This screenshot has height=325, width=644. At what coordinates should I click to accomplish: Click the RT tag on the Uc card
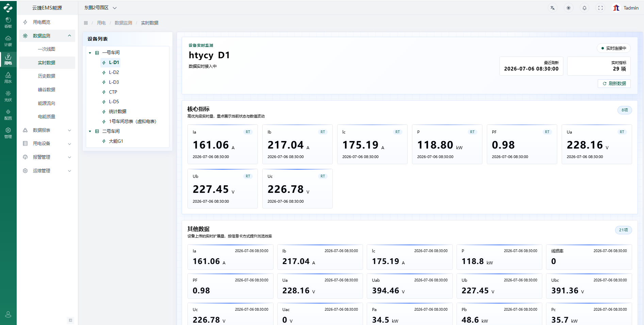[323, 176]
